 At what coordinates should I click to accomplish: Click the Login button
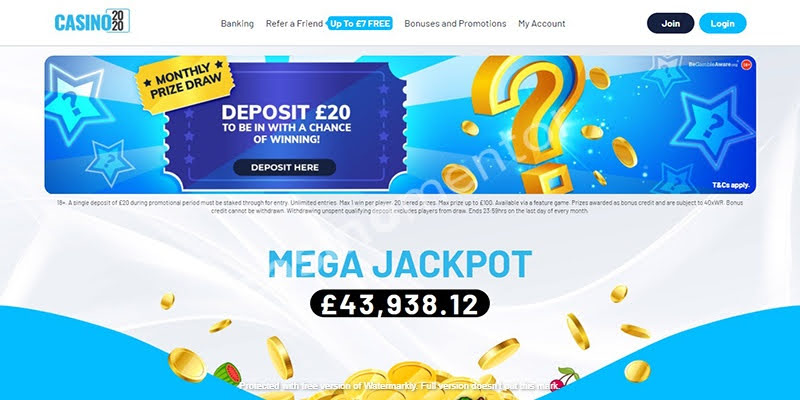pos(722,23)
